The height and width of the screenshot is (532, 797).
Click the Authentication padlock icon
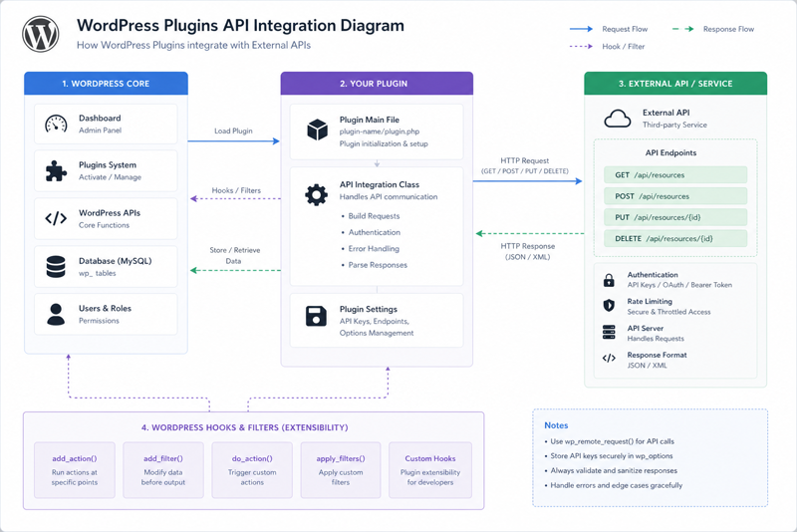coord(609,280)
